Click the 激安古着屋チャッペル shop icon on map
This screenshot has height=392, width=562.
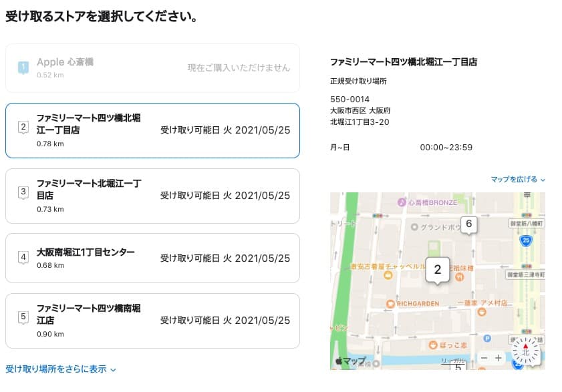pyautogui.click(x=388, y=275)
